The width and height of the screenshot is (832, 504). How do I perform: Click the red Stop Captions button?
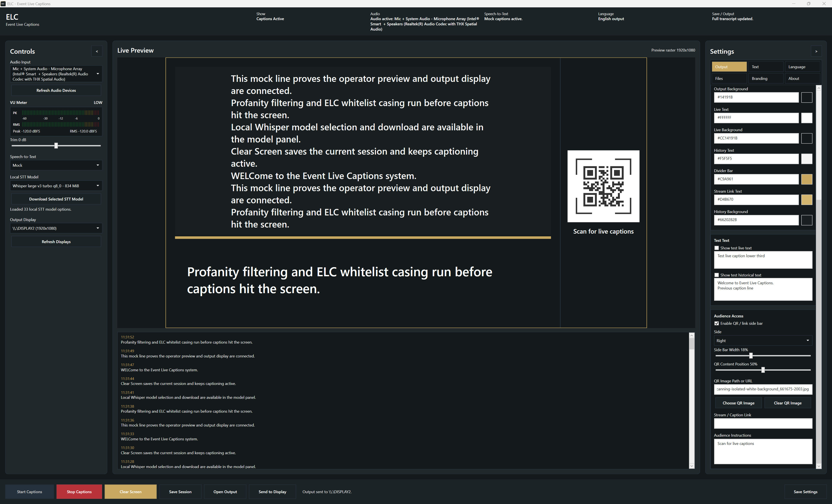pyautogui.click(x=79, y=492)
